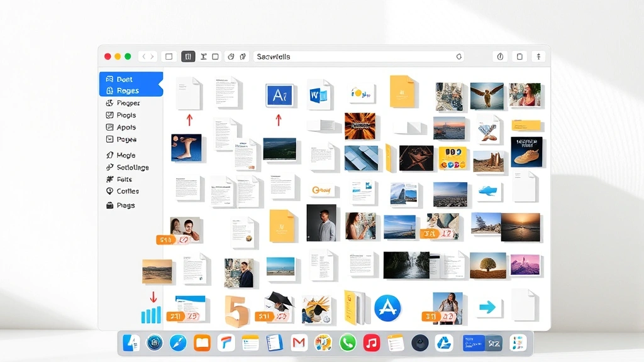644x362 pixels.
Task: Launch Apple Music from the Dock
Action: 371,343
